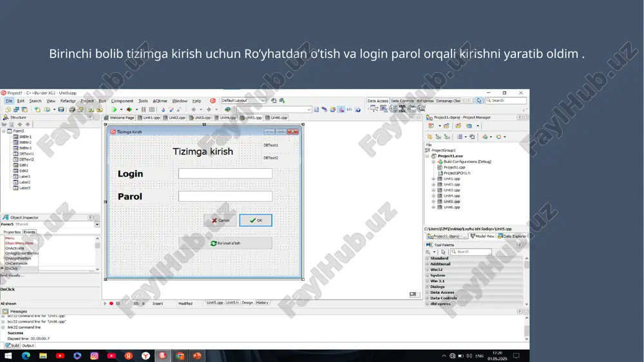The image size is (644, 362).
Task: Open the Refactor menu
Action: point(68,100)
